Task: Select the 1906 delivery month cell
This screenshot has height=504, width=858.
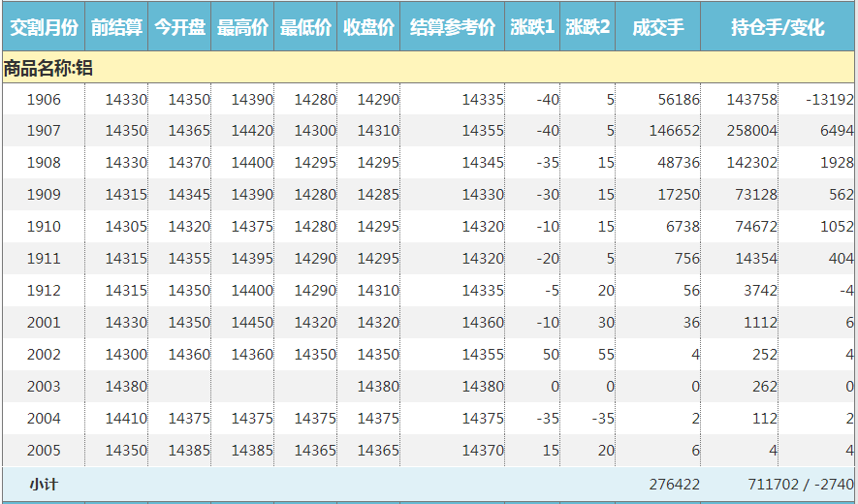Action: click(44, 99)
